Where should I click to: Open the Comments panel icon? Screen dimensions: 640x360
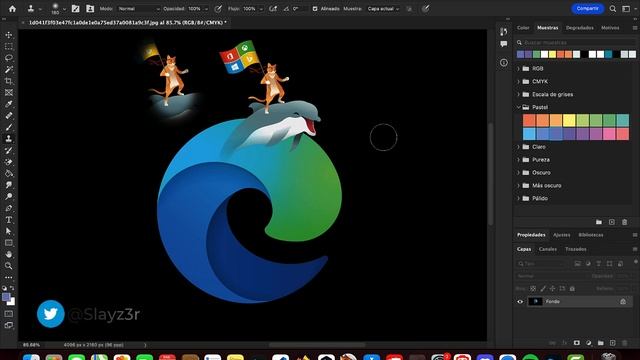504,44
